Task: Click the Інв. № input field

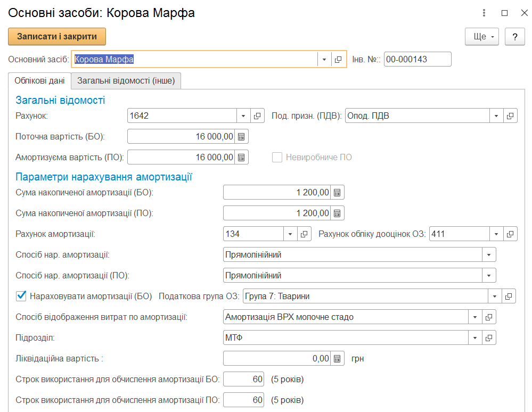Action: [x=418, y=59]
